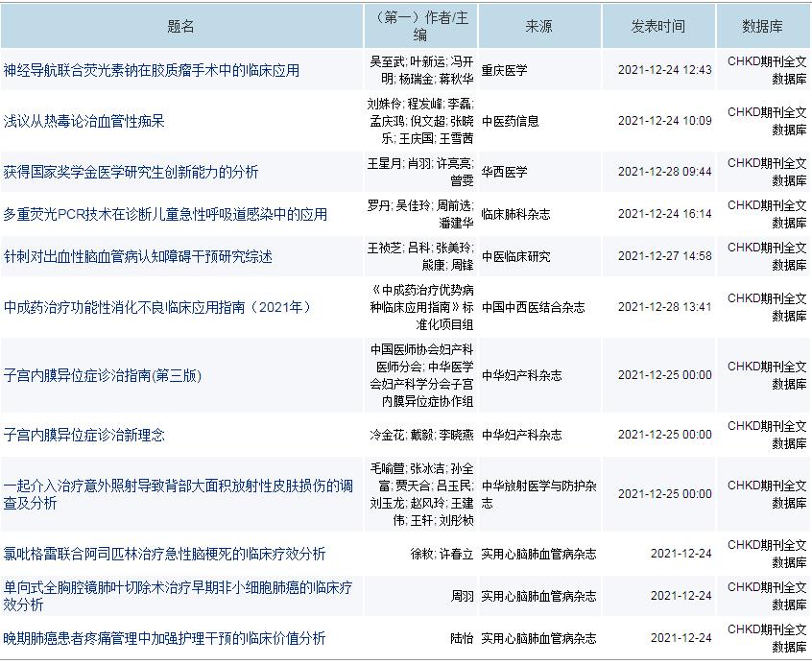This screenshot has width=812, height=664.
Task: Sort results by the 题名 column header
Action: 178,24
